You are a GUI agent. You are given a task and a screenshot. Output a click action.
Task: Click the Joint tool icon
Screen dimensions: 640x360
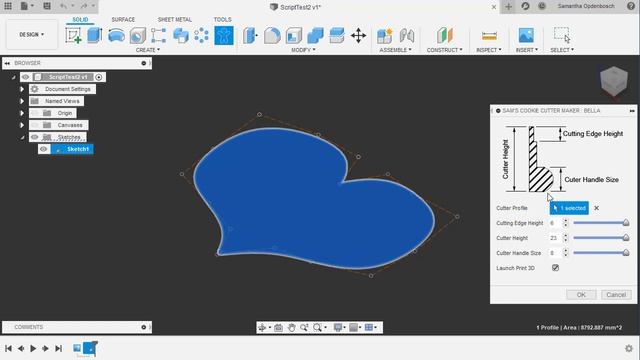point(407,36)
